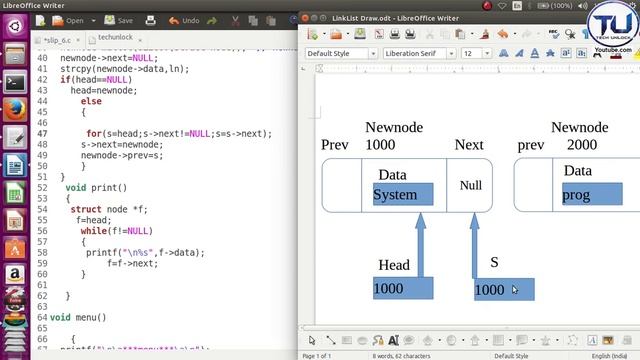This screenshot has width=640, height=360.
Task: Click the Edit Points tool icon
Action: [573, 340]
